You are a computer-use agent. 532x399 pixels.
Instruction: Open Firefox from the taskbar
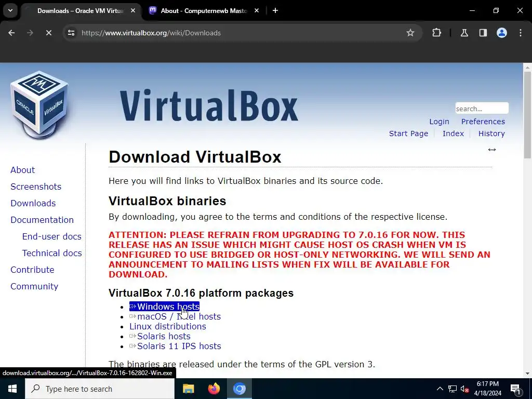(x=214, y=389)
